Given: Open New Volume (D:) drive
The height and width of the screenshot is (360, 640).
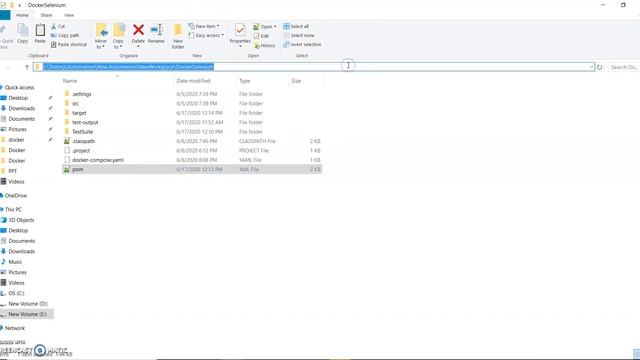Looking at the screenshot, I should 28,304.
